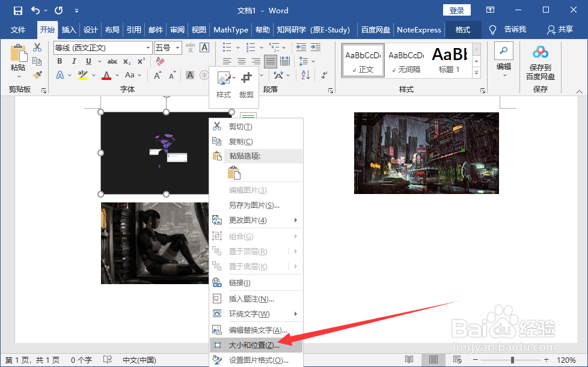
Task: Click Align Left icon
Action: tap(227, 61)
